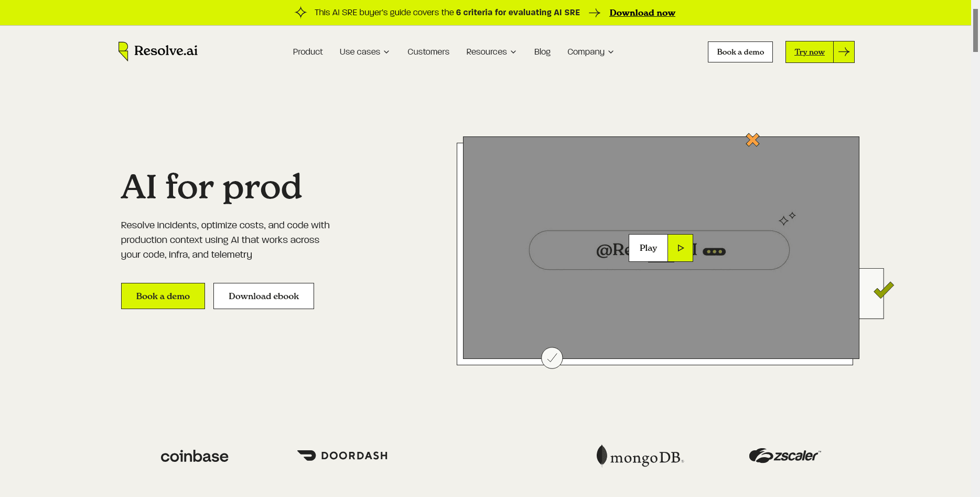Click the green Book a demo button
980x497 pixels.
pos(163,296)
